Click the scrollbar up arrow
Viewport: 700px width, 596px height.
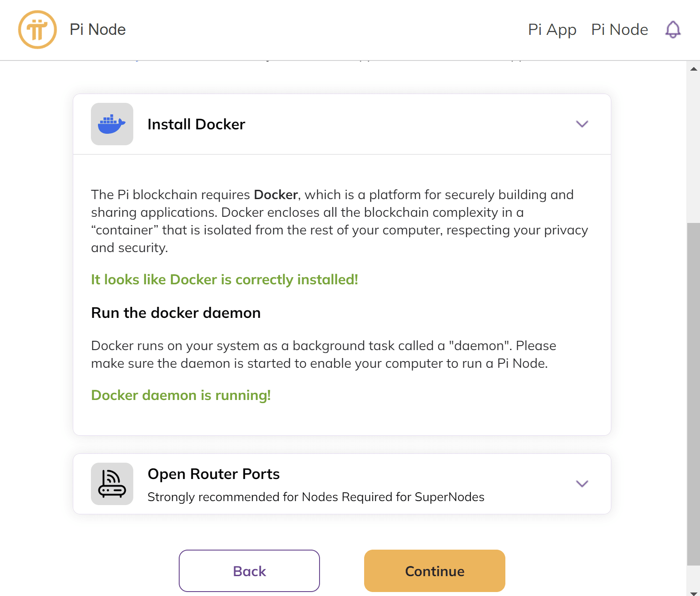(693, 69)
